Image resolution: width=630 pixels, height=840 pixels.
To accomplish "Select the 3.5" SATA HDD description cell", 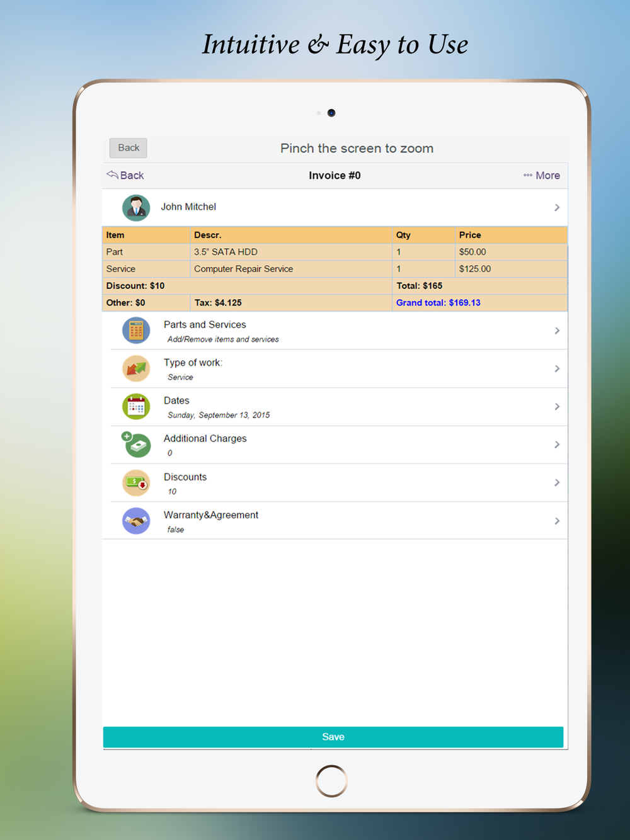I will point(291,252).
